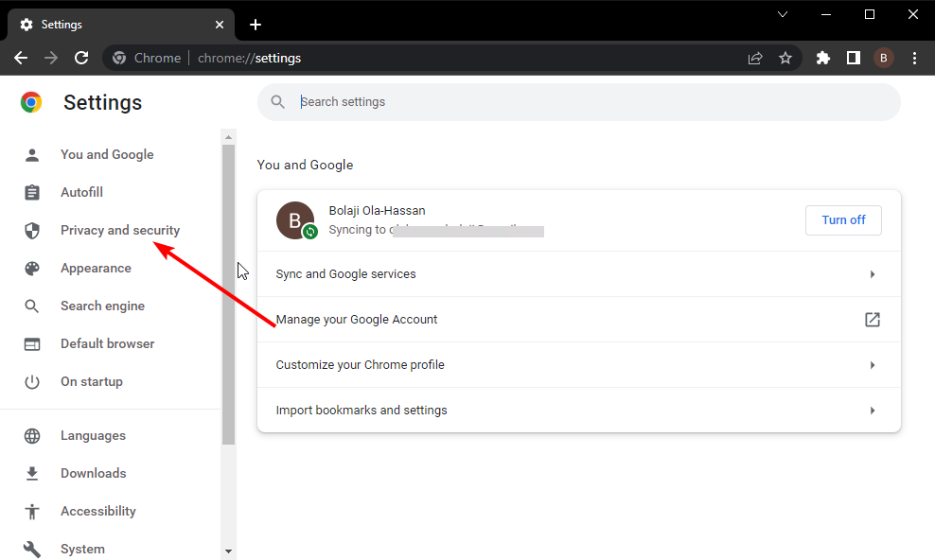Go back with the back arrow
The height and width of the screenshot is (560, 935).
point(21,58)
